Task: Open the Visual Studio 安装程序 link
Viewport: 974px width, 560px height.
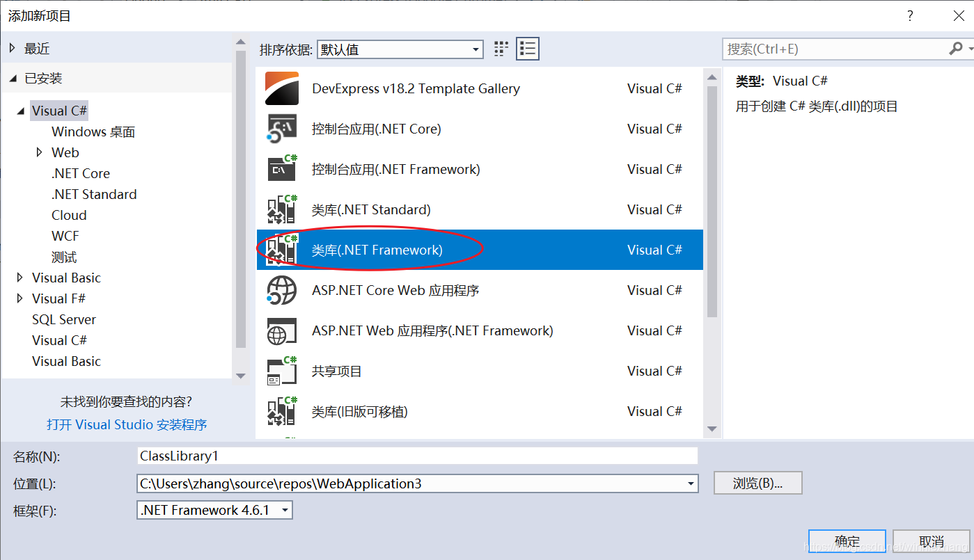Action: click(127, 424)
